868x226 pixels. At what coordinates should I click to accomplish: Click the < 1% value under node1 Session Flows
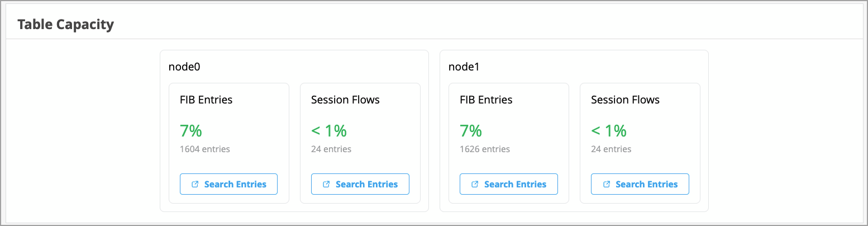(609, 131)
